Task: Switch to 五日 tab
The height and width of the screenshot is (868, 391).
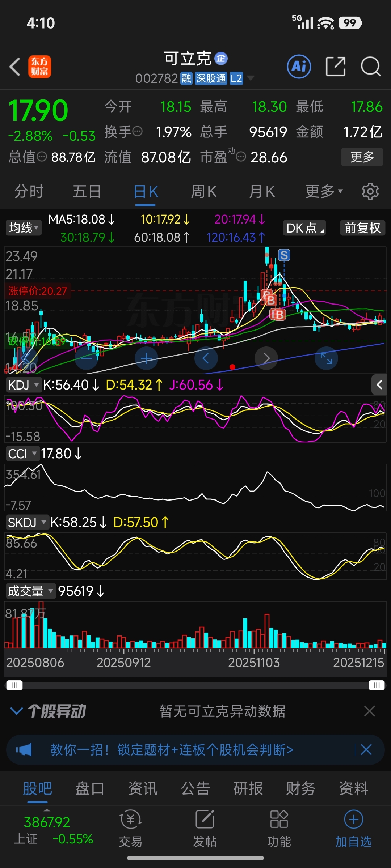Action: tap(87, 191)
